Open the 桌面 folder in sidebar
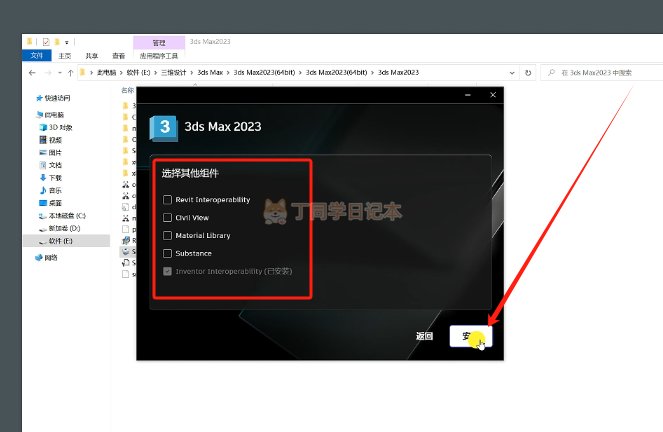 (51, 203)
